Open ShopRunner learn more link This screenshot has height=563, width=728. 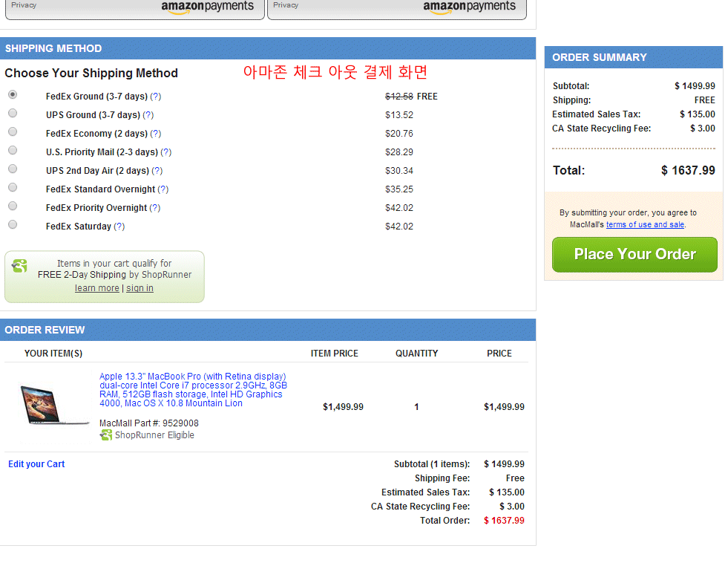(96, 288)
